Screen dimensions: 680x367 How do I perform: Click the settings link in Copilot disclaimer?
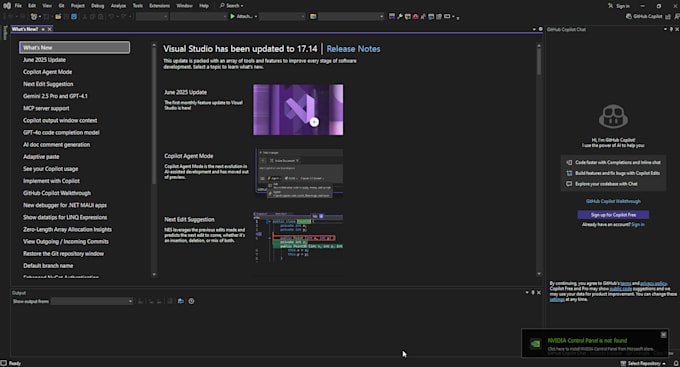coord(557,299)
